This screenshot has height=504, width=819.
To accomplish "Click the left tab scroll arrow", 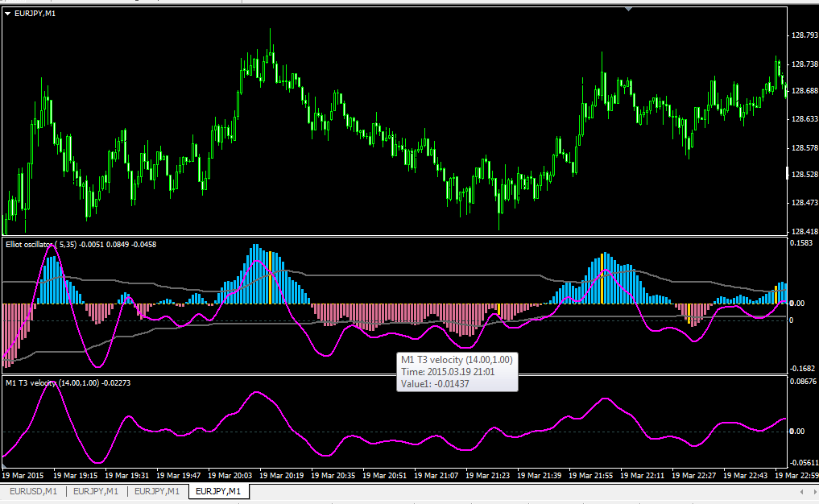I will 802,492.
